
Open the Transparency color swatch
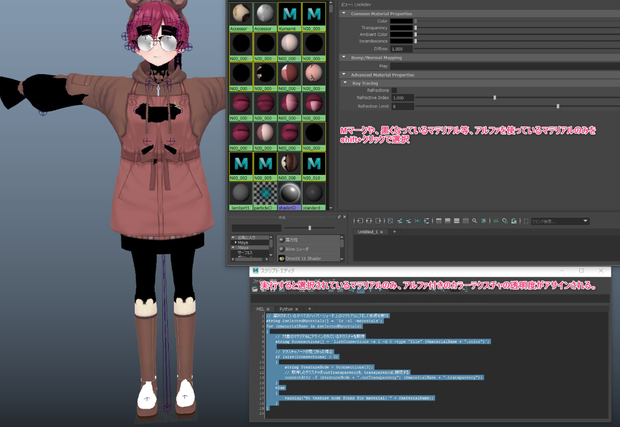[401, 28]
